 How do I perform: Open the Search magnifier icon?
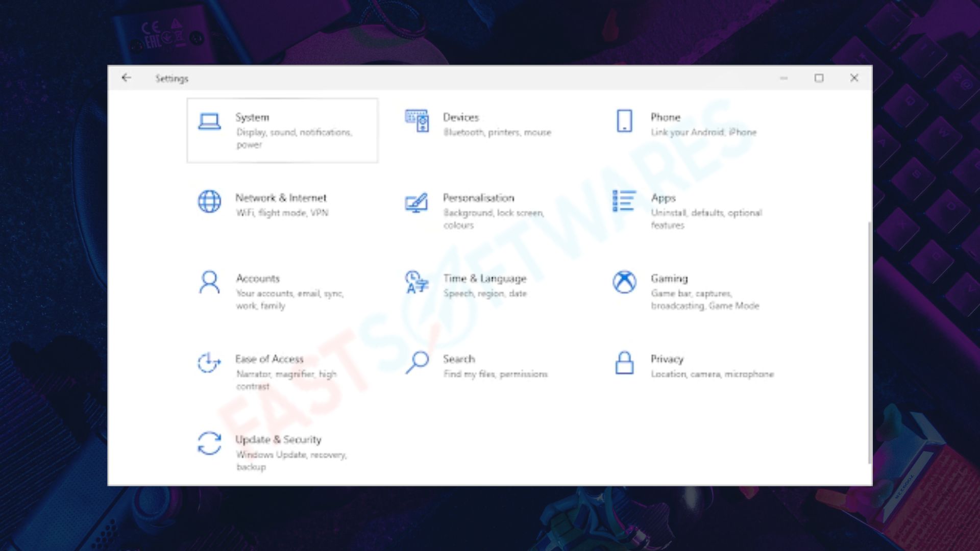coord(417,363)
